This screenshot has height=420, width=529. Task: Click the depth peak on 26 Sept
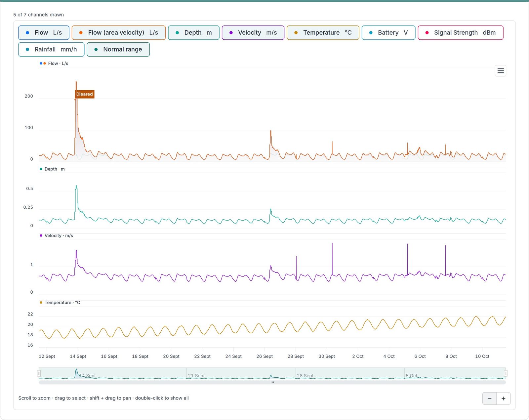(x=271, y=209)
